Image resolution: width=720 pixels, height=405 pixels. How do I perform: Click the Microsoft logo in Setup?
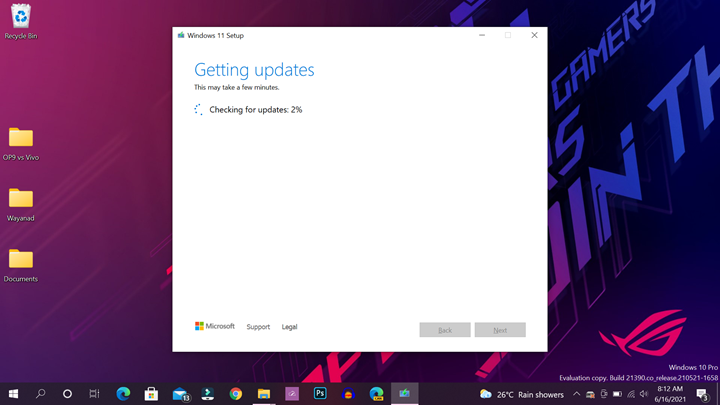point(214,326)
